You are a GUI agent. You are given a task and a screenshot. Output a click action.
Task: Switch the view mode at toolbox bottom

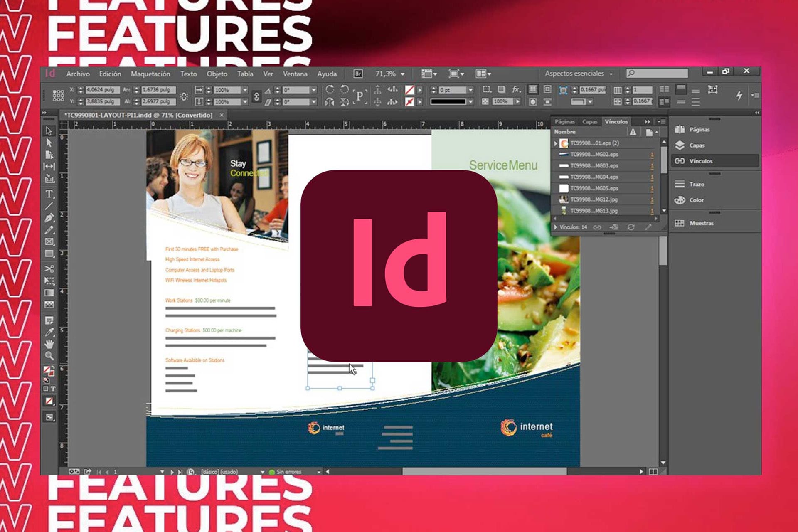point(49,417)
